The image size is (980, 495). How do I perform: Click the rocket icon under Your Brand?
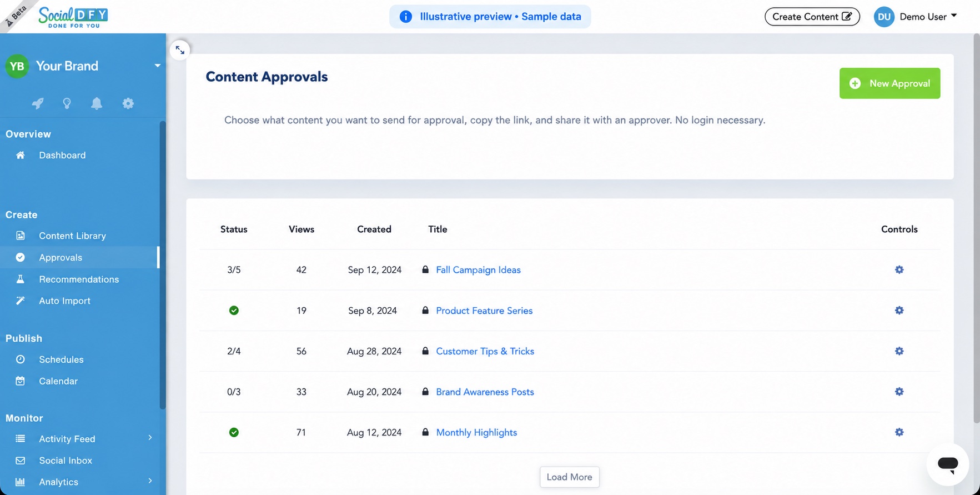click(x=37, y=103)
